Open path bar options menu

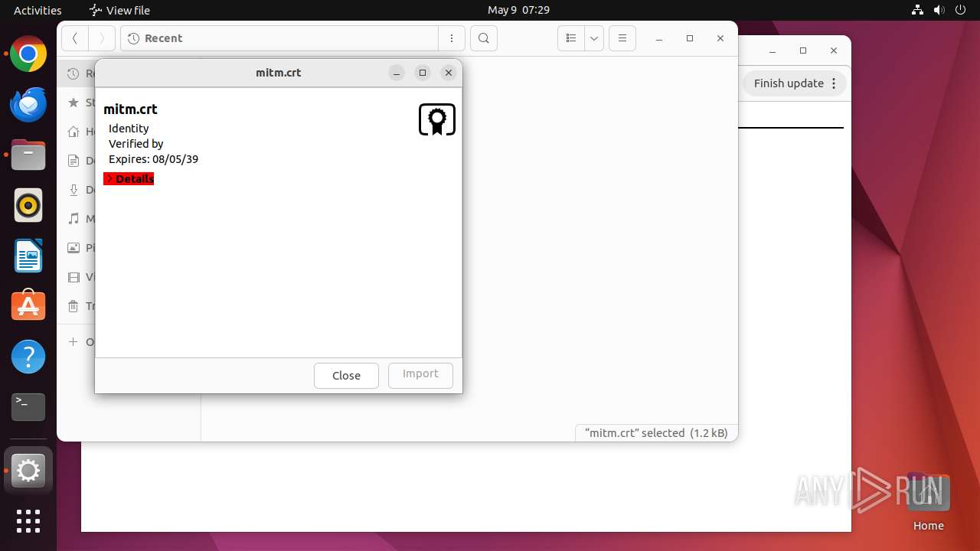click(x=452, y=38)
